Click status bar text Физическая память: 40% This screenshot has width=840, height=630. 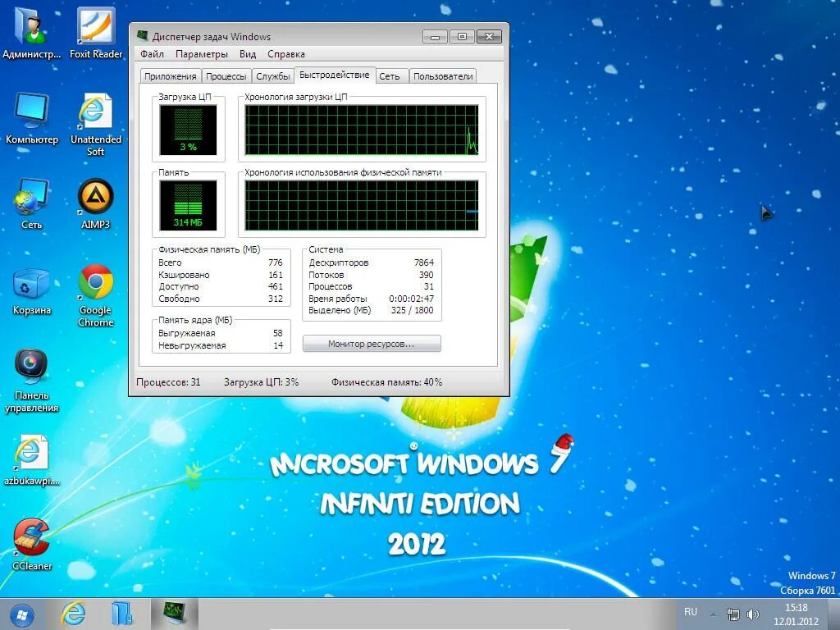coord(386,382)
